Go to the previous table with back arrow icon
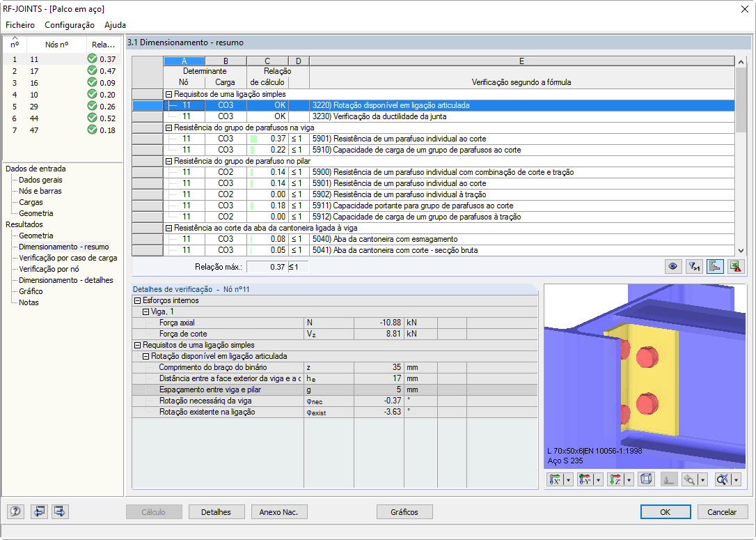This screenshot has height=540, width=756. pos(38,511)
